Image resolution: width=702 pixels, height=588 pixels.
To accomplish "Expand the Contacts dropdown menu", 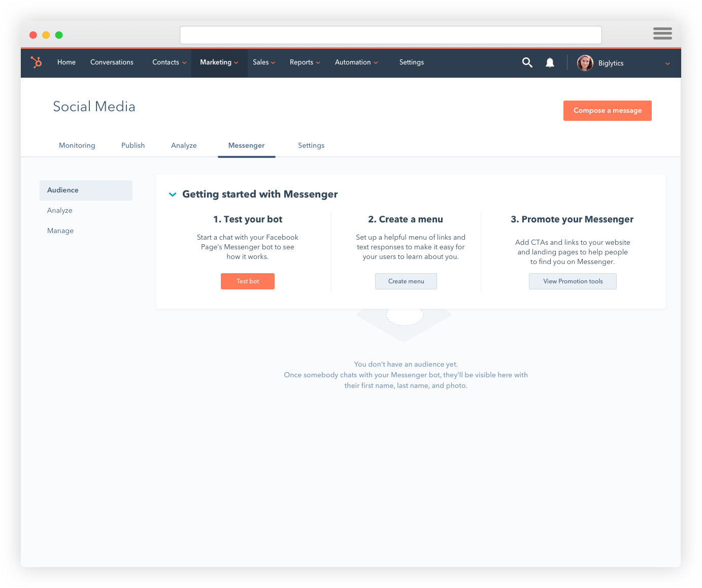I will [170, 62].
